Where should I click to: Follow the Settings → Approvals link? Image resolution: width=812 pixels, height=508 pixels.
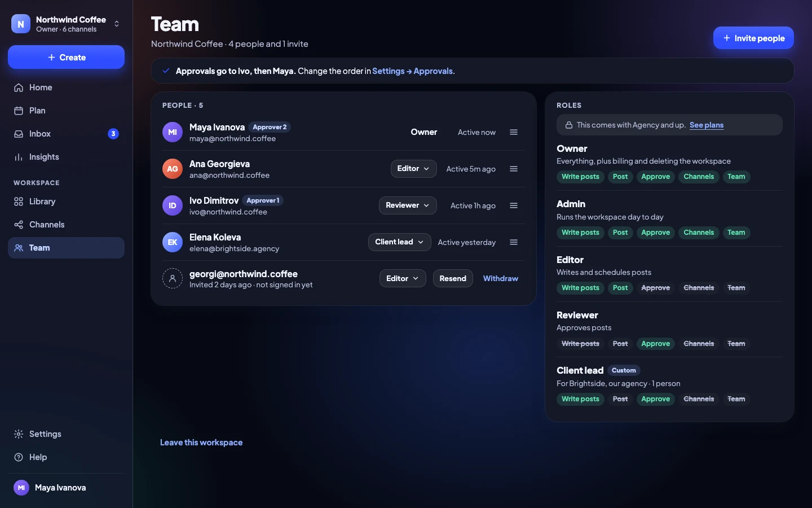point(413,71)
